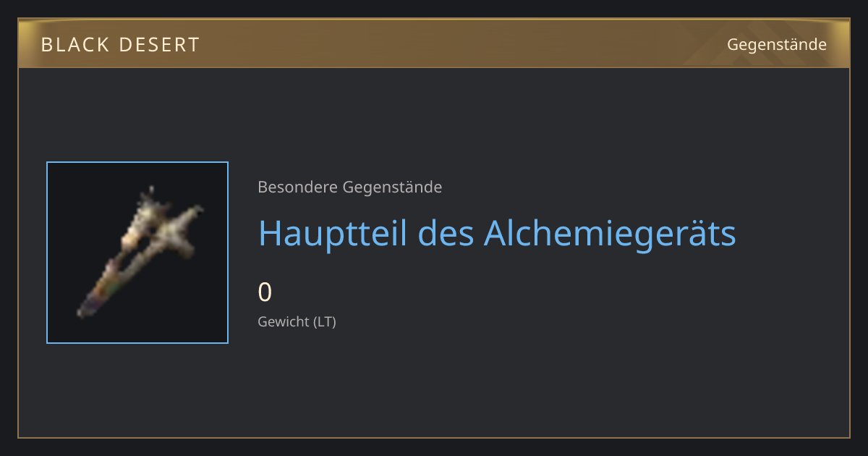This screenshot has height=456, width=868.
Task: Select the Gegenstände label in header
Action: (777, 45)
